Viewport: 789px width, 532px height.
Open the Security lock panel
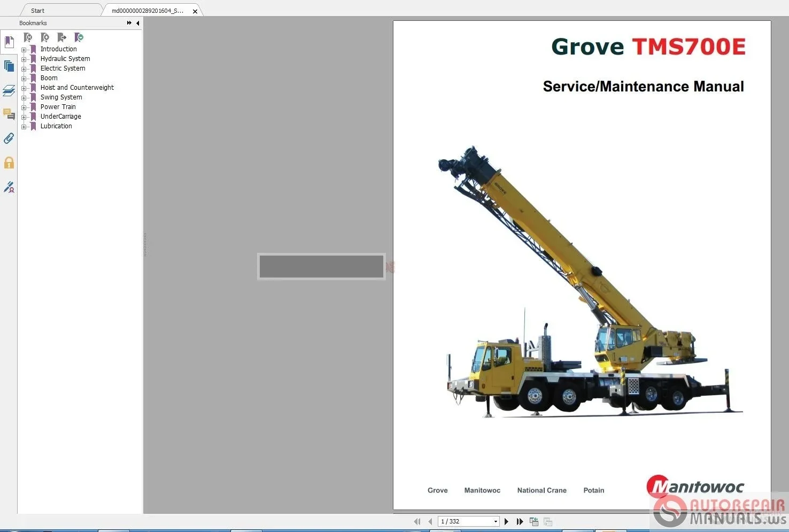pyautogui.click(x=9, y=163)
